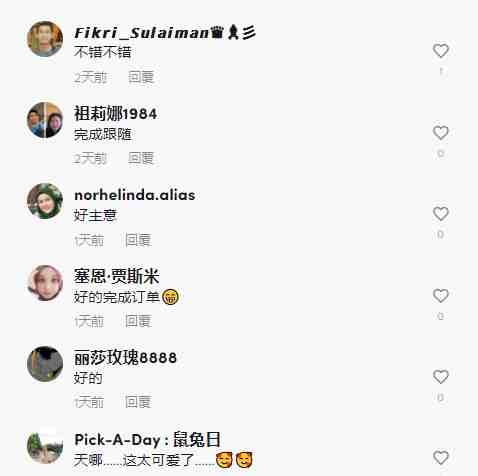Tap the heart on norhelinda.alias's comment
478x476 pixels.
(441, 214)
